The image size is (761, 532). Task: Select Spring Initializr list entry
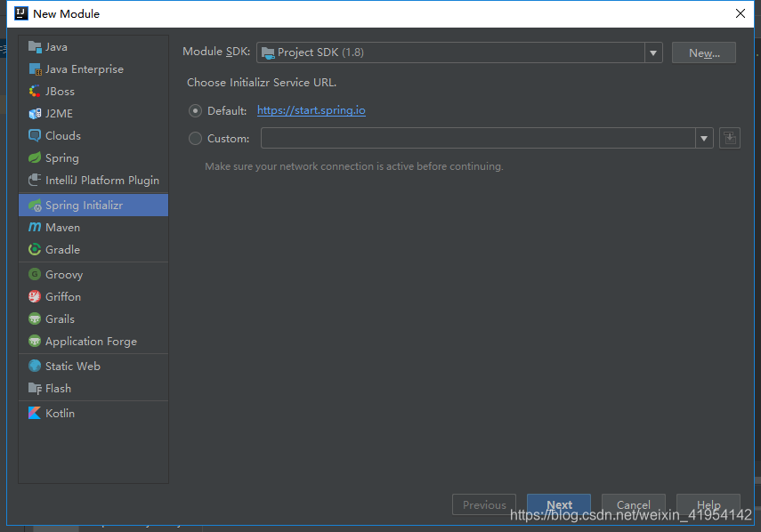pyautogui.click(x=93, y=206)
